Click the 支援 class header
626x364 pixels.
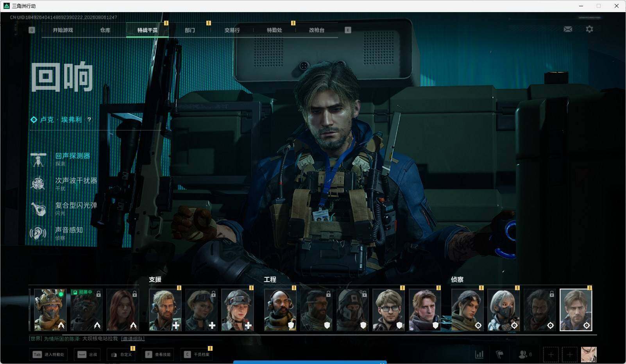[155, 280]
